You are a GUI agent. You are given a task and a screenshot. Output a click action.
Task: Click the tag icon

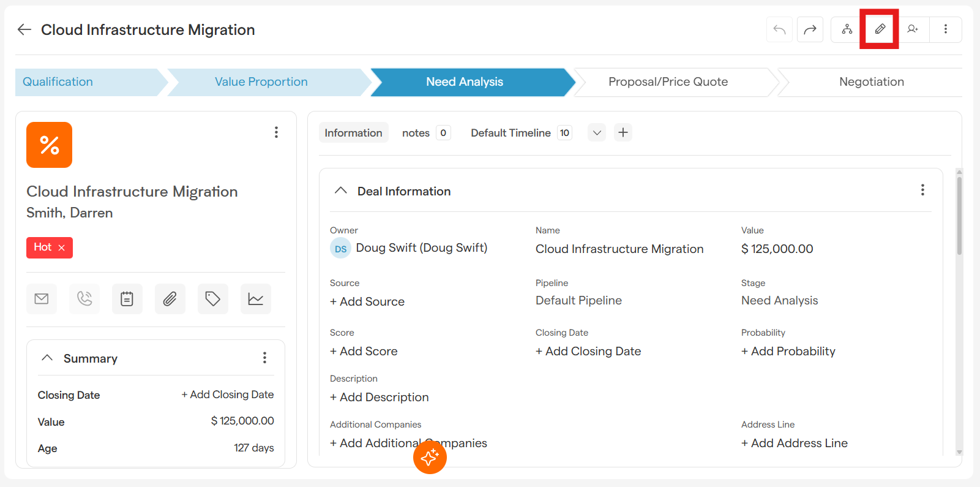[212, 299]
